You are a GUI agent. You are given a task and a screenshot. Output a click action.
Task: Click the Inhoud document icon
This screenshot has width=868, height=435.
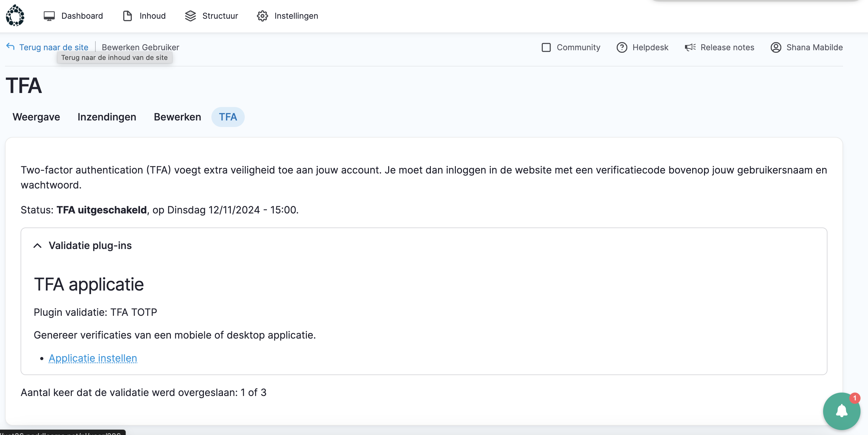tap(128, 16)
